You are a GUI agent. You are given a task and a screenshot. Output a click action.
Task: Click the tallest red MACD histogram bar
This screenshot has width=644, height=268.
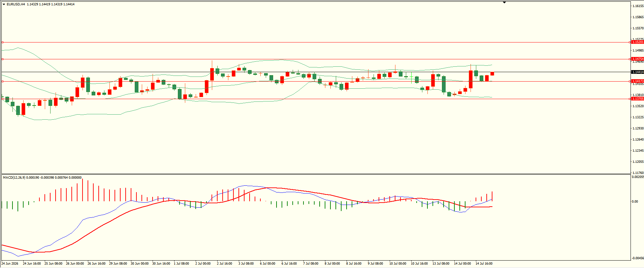[83, 190]
